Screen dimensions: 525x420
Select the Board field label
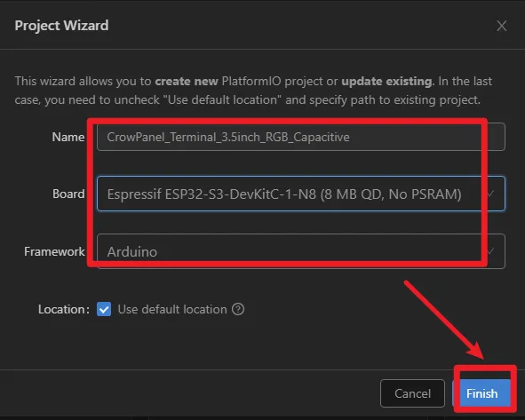point(68,194)
